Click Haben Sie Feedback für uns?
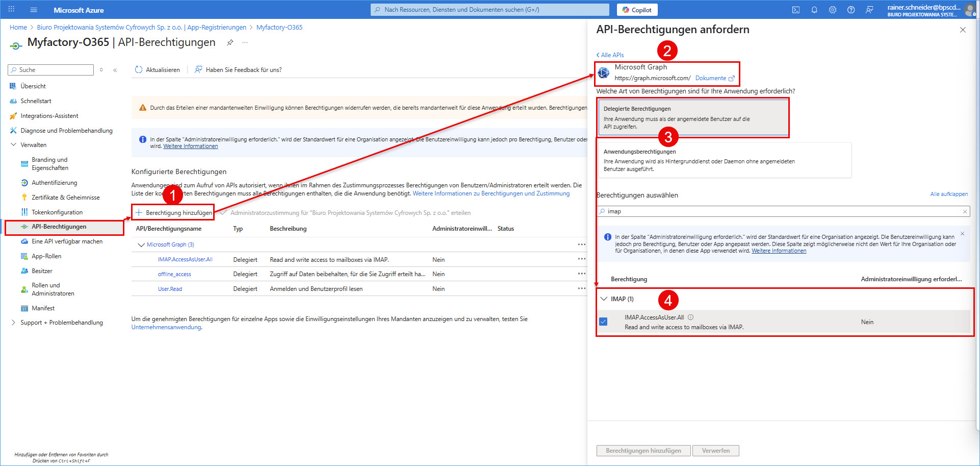This screenshot has height=466, width=980. (238, 70)
